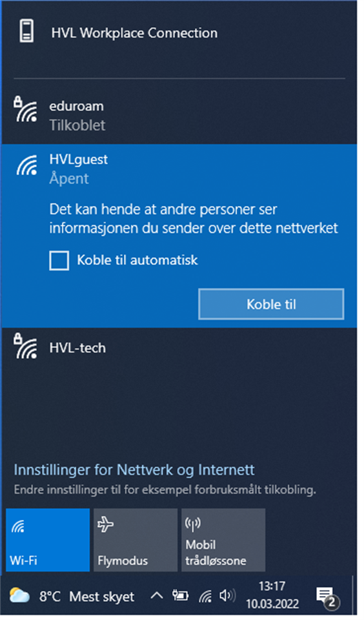This screenshot has height=620, width=364.
Task: Enable the Koble til automatisk checkbox
Action: [59, 260]
